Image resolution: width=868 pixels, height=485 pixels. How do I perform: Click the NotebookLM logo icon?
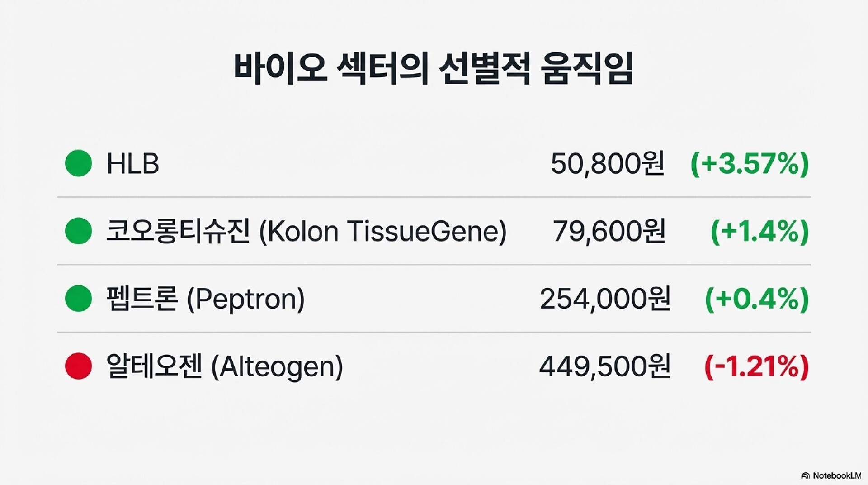coord(805,476)
